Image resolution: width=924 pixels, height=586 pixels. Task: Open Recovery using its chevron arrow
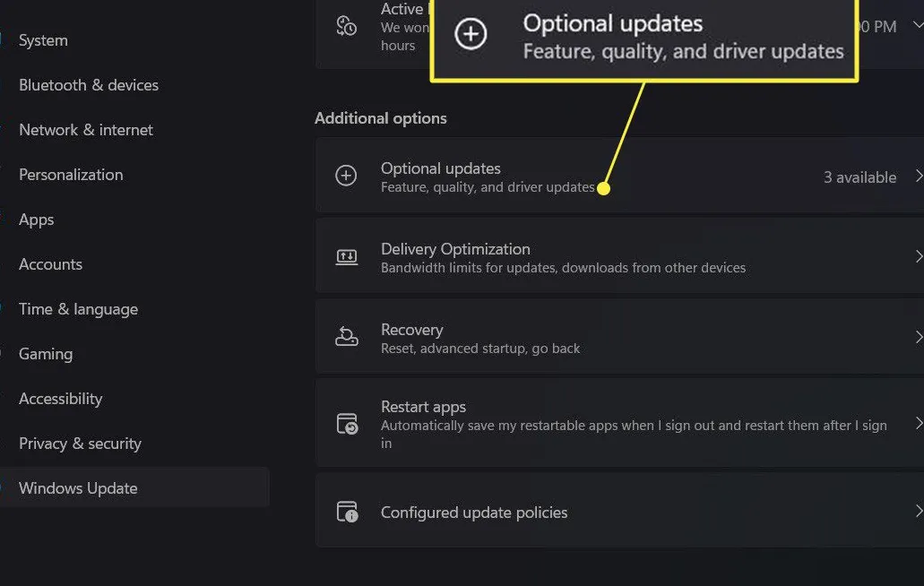pyautogui.click(x=918, y=336)
